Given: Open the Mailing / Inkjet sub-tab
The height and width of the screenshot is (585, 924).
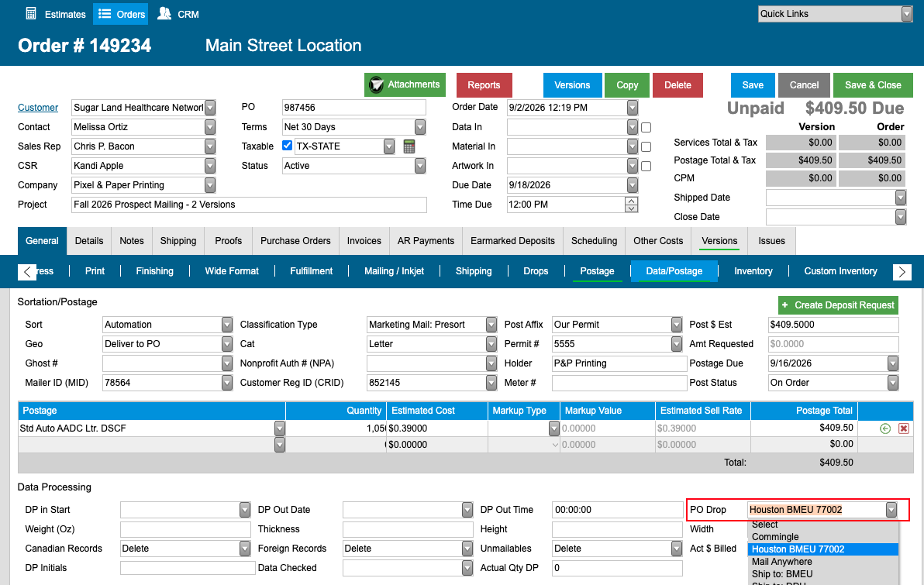Looking at the screenshot, I should 394,271.
